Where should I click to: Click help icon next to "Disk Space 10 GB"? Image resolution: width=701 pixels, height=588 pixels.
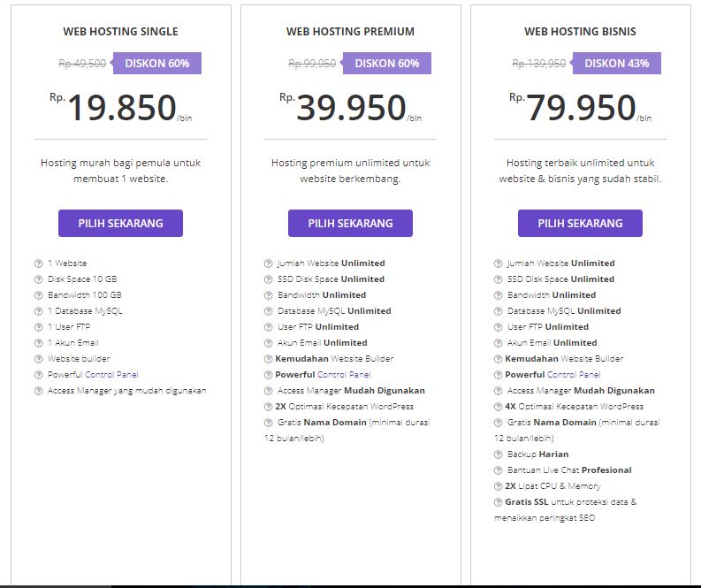[38, 279]
